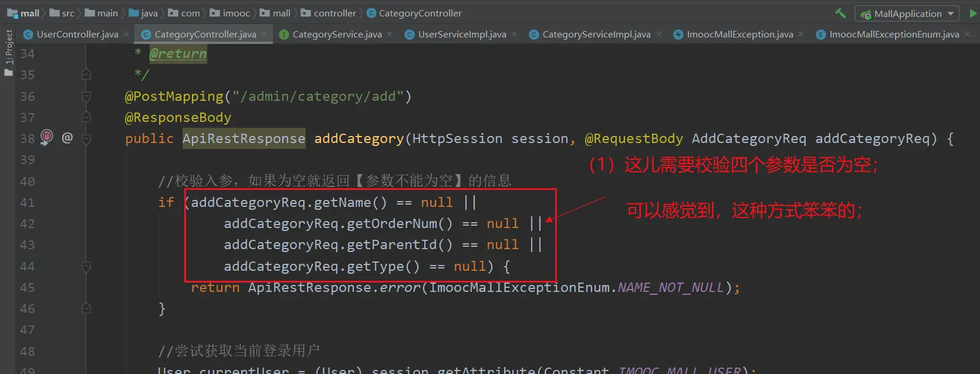This screenshot has width=980, height=374.
Task: Collapse the addCategory method fold on line 38
Action: click(x=86, y=139)
